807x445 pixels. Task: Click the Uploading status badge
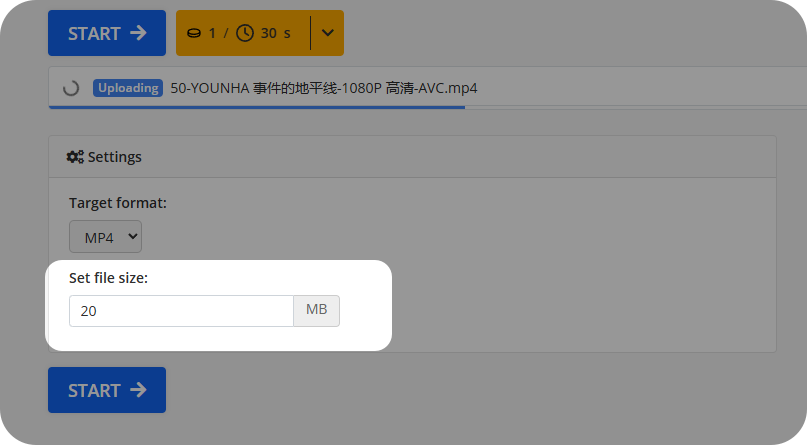point(128,88)
